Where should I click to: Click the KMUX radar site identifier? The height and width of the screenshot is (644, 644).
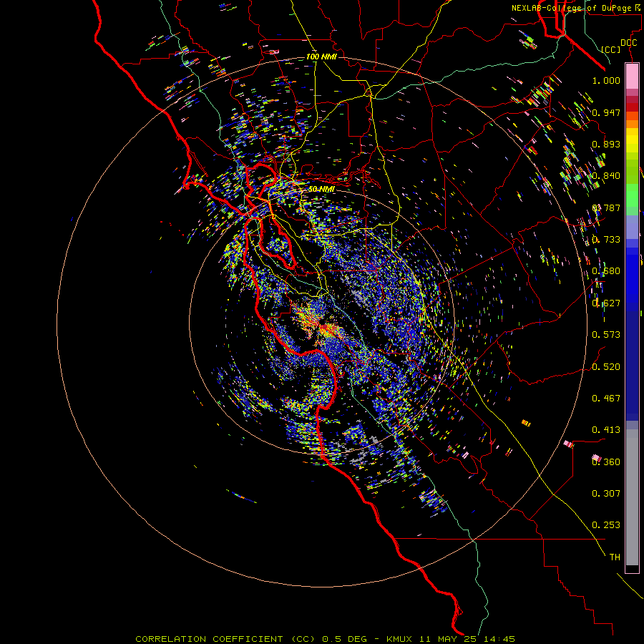[x=399, y=639]
